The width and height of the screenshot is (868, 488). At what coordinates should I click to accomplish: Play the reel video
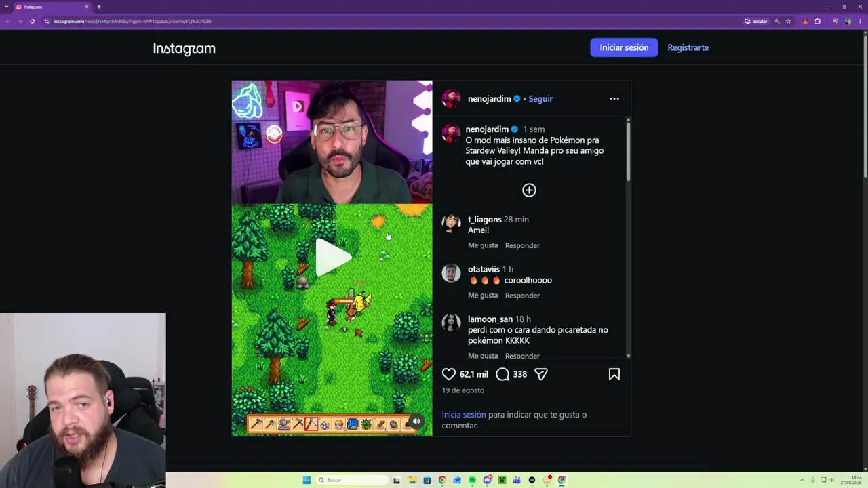[x=332, y=258]
